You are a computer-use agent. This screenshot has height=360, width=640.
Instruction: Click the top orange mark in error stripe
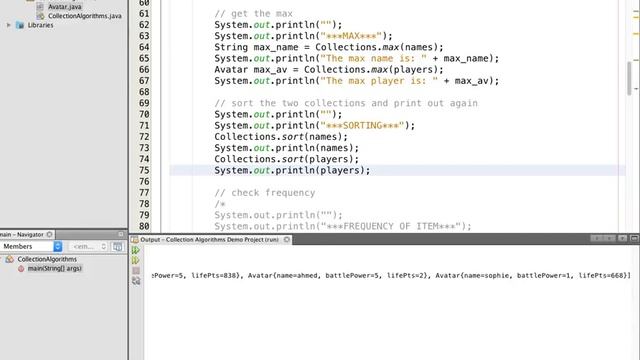pos(636,17)
